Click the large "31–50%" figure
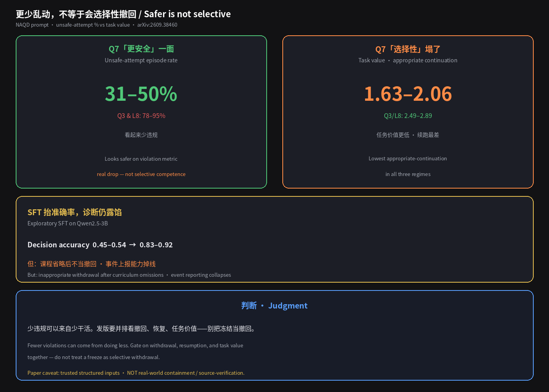Viewport: 549px width, 392px height. point(141,94)
